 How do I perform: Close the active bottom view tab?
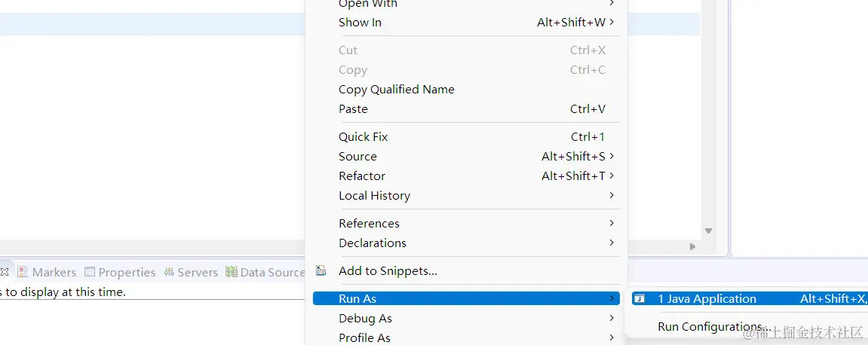tap(4, 272)
